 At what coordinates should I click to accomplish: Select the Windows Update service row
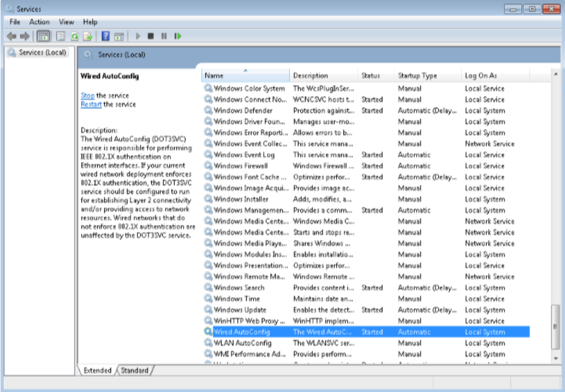coord(240,310)
